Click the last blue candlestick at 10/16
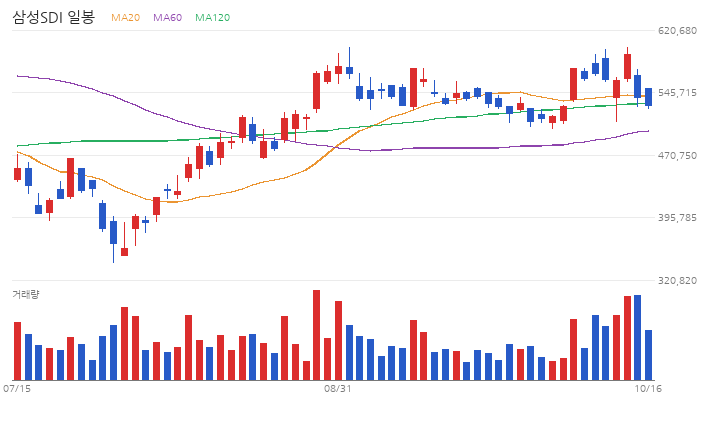This screenshot has width=720, height=440. tap(648, 97)
